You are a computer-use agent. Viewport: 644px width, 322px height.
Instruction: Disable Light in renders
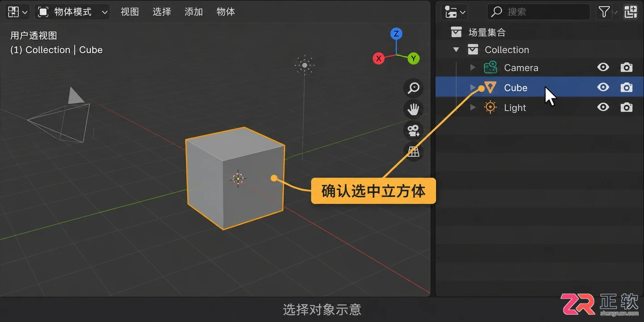point(627,107)
